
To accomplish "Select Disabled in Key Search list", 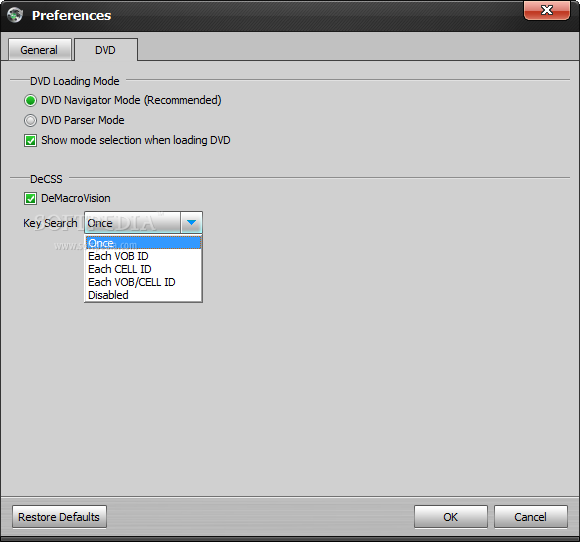I will coord(143,295).
